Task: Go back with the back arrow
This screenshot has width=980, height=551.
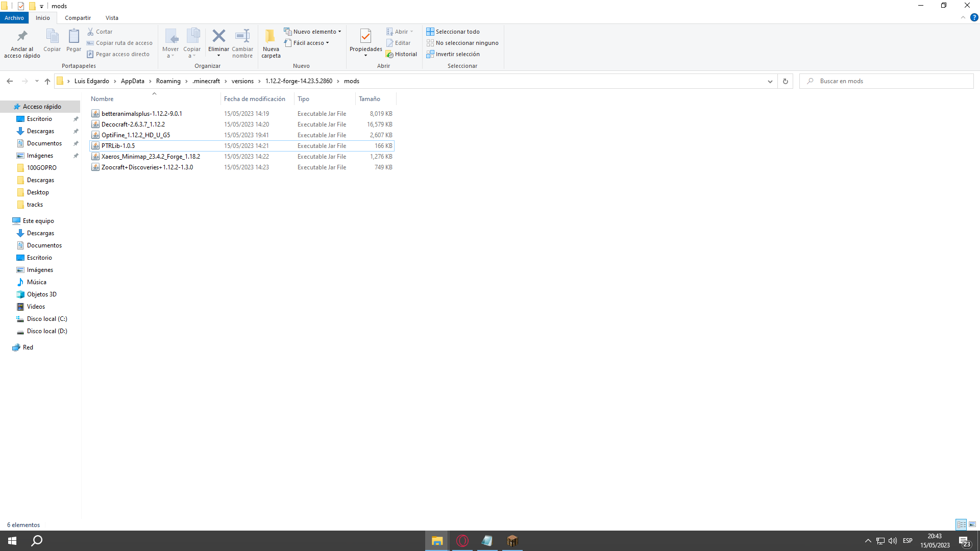Action: 10,81
